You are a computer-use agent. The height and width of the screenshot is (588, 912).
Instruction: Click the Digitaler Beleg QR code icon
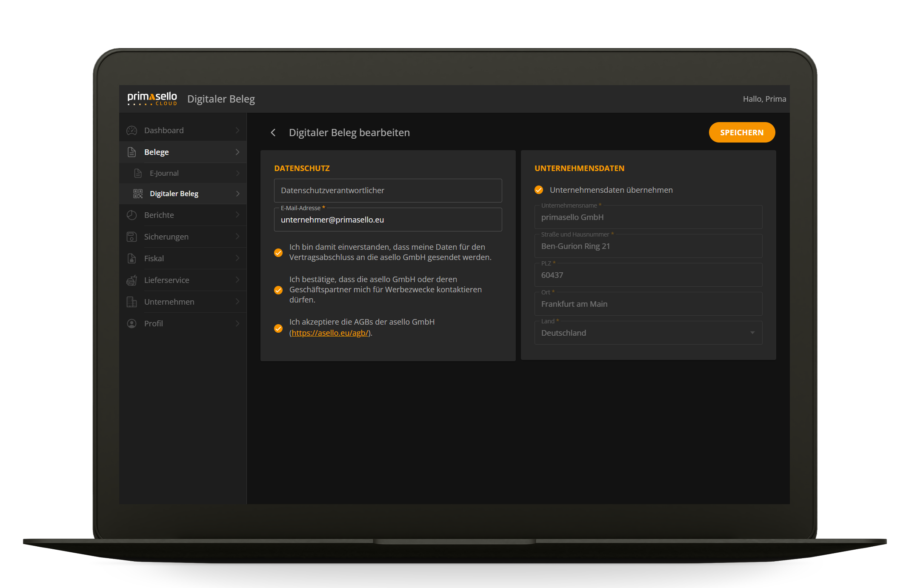coord(138,194)
